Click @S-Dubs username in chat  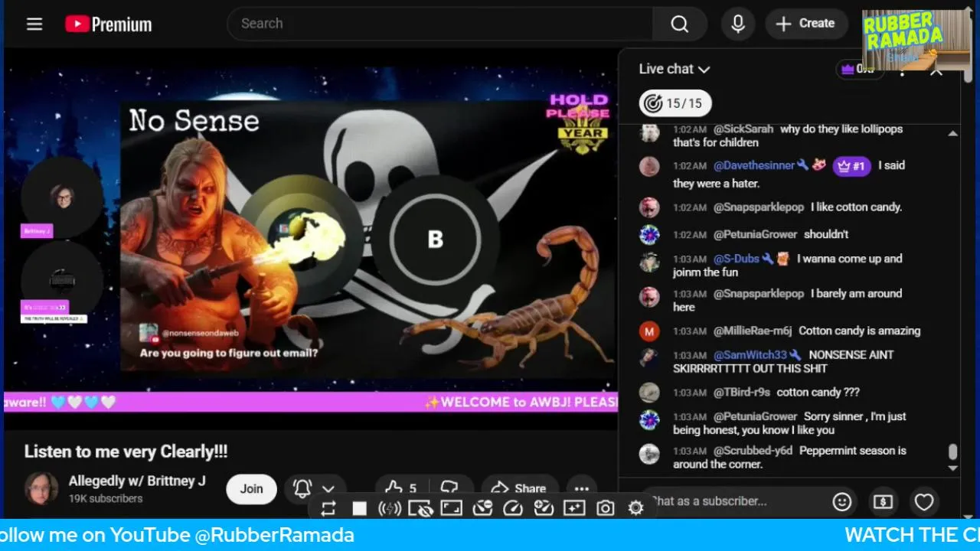point(737,259)
